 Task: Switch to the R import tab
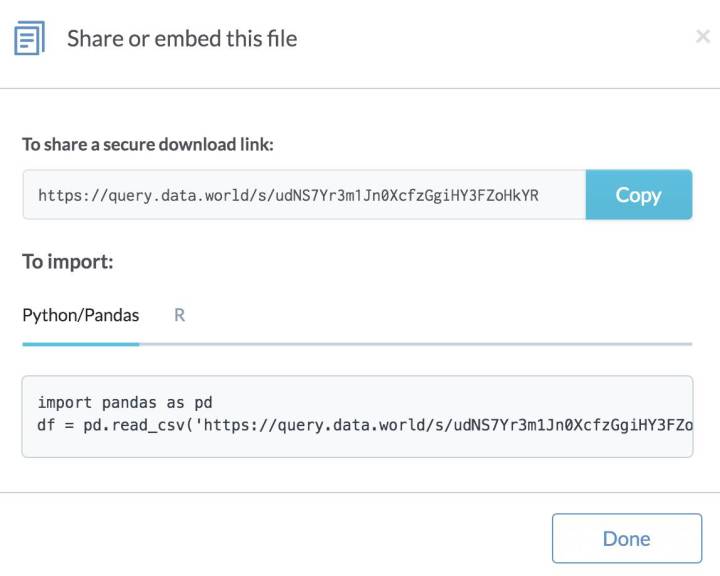(x=180, y=315)
